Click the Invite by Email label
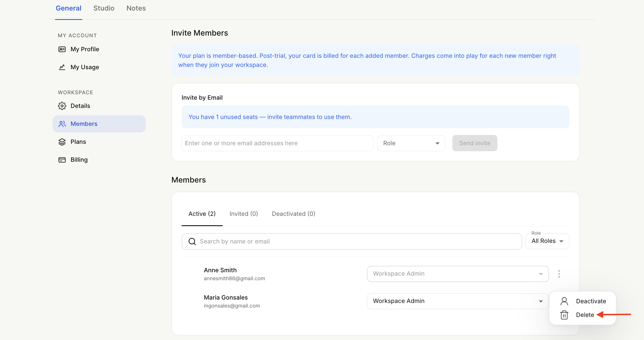This screenshot has width=644, height=340. point(202,98)
